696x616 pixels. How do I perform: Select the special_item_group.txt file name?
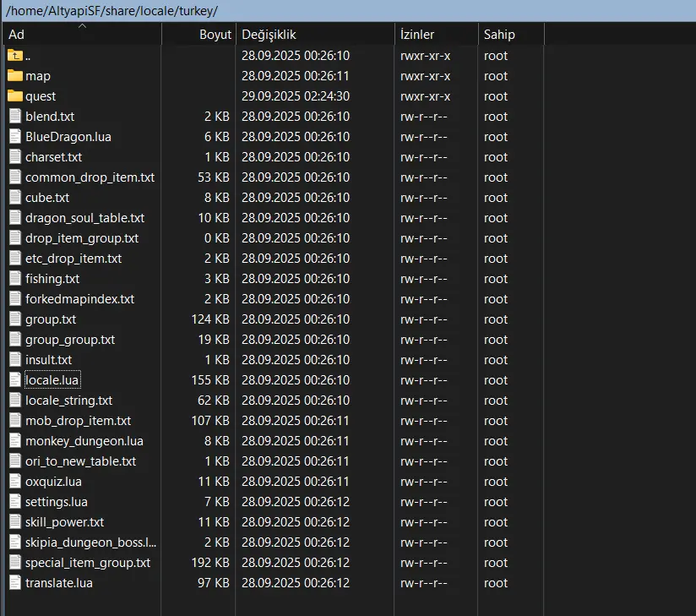[x=88, y=563]
